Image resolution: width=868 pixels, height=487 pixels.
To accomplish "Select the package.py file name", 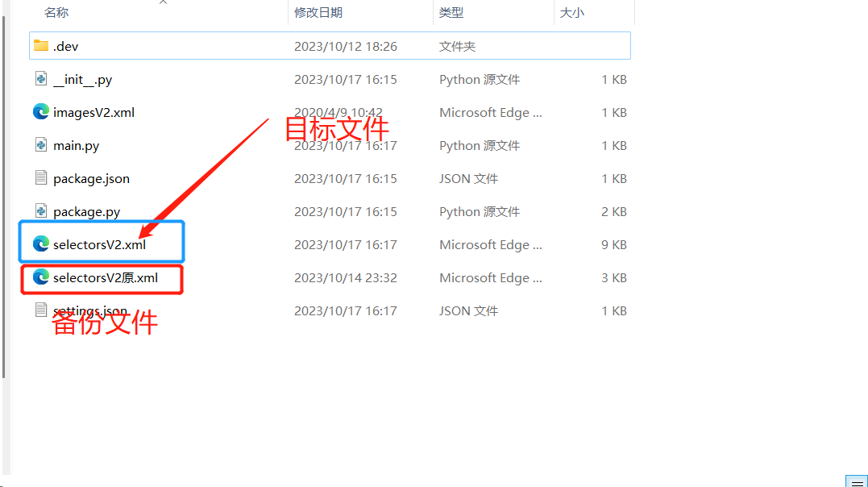I will pyautogui.click(x=86, y=211).
